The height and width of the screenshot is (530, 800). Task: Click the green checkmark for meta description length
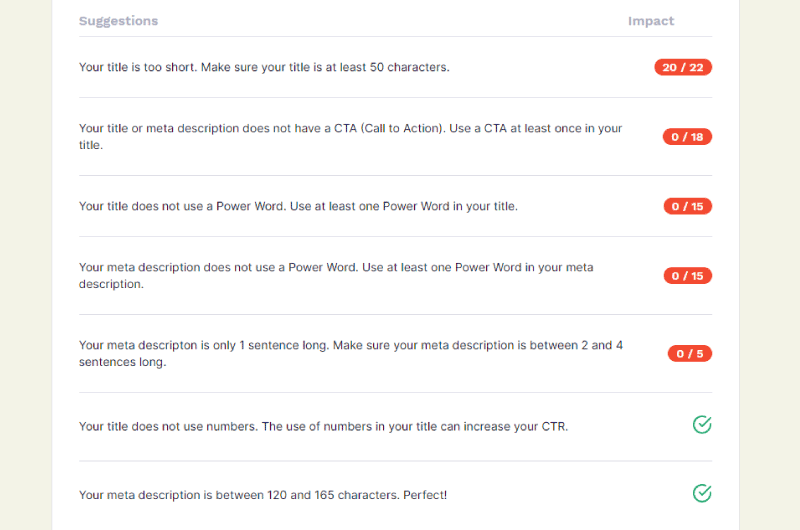click(702, 493)
